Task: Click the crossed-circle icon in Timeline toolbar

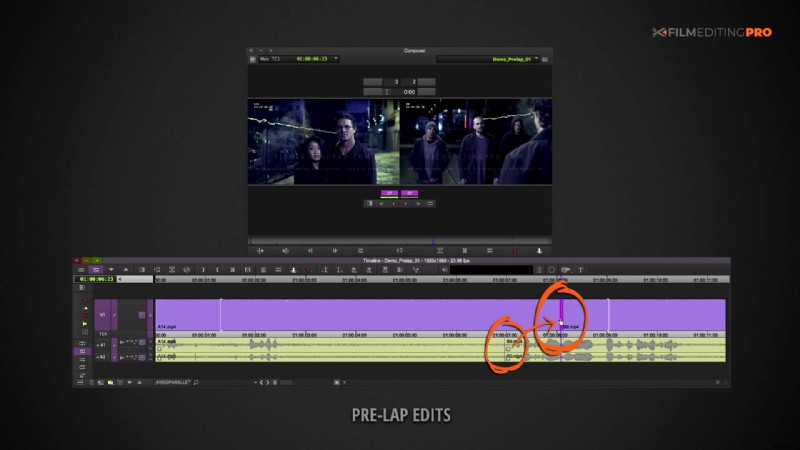Action: (187, 270)
